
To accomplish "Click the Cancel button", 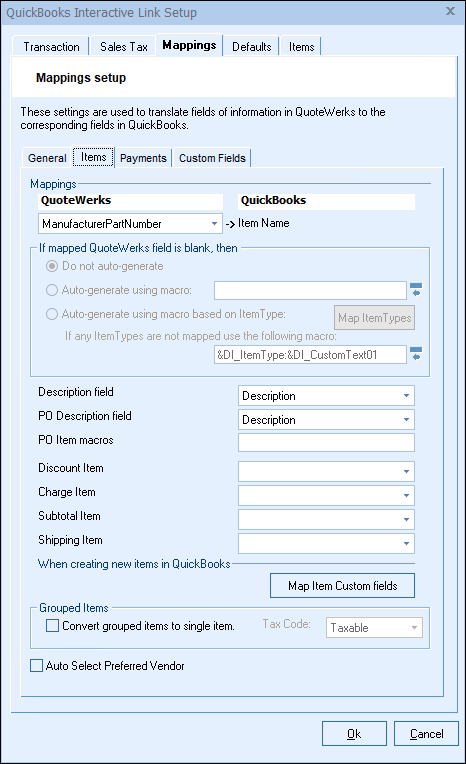I will pos(427,734).
